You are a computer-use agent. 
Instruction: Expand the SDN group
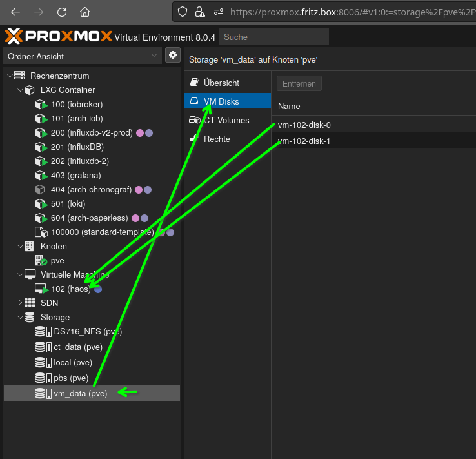coord(20,303)
